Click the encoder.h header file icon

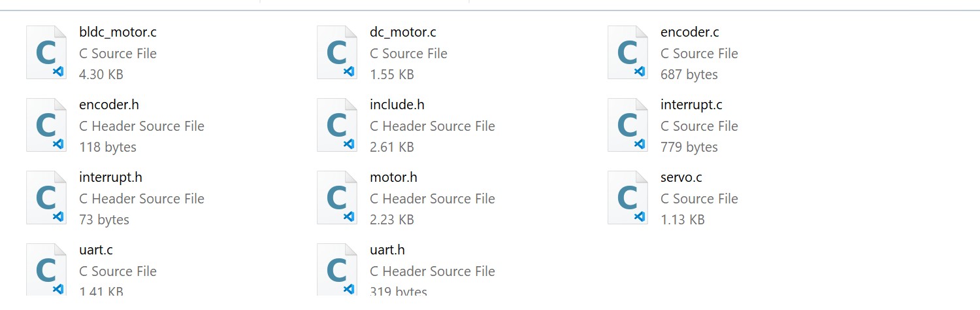tap(46, 126)
